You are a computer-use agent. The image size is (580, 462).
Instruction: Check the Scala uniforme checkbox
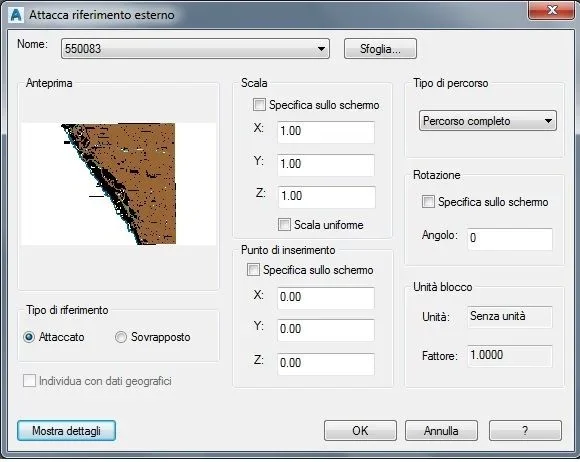(x=284, y=225)
